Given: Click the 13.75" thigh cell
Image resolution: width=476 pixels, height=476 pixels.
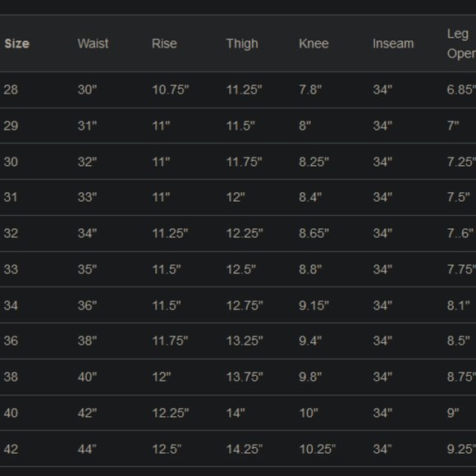Looking at the screenshot, I should 245,377.
